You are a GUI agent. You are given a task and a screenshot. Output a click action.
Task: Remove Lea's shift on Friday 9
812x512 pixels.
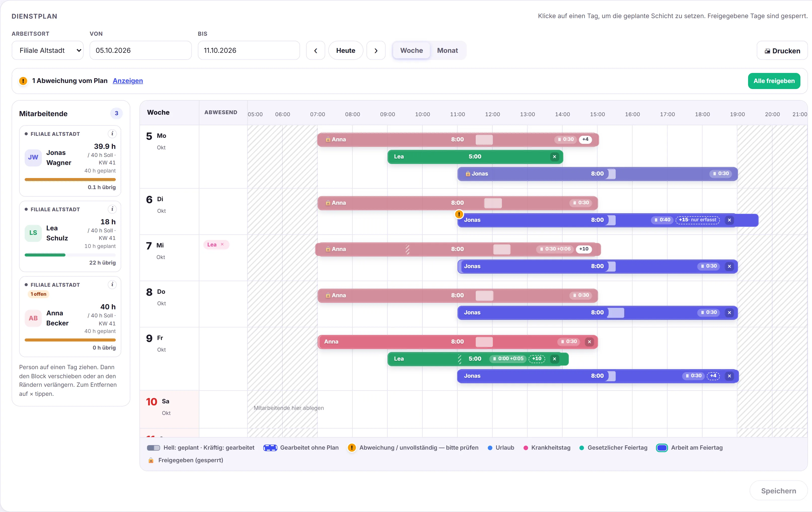pyautogui.click(x=554, y=359)
